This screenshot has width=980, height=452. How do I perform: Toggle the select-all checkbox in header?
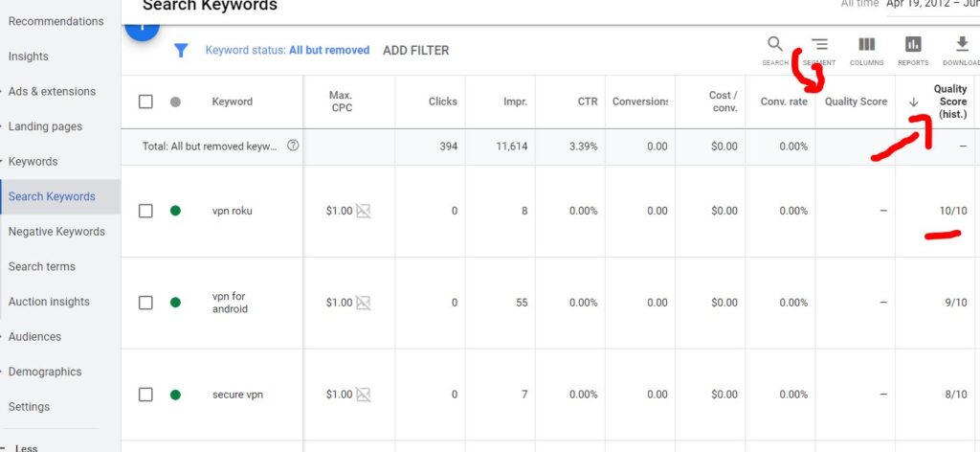click(x=145, y=102)
